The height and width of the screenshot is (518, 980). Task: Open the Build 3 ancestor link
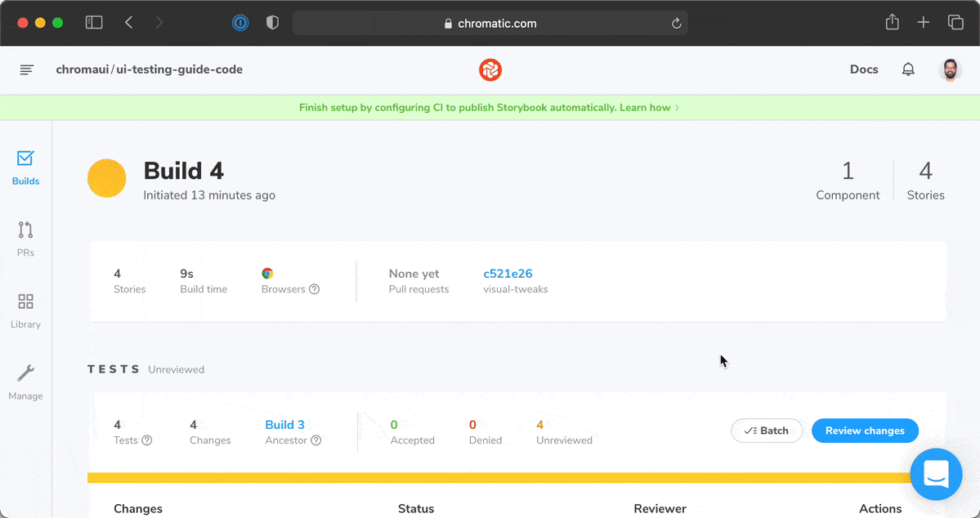coord(284,425)
